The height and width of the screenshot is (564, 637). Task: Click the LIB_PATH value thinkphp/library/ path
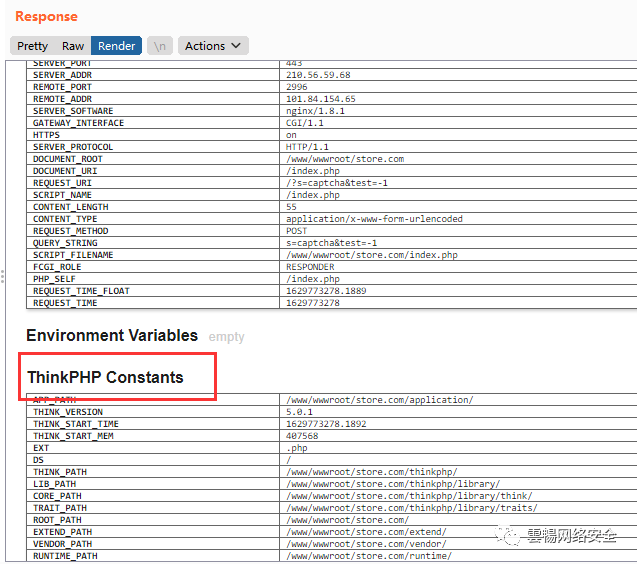(393, 484)
